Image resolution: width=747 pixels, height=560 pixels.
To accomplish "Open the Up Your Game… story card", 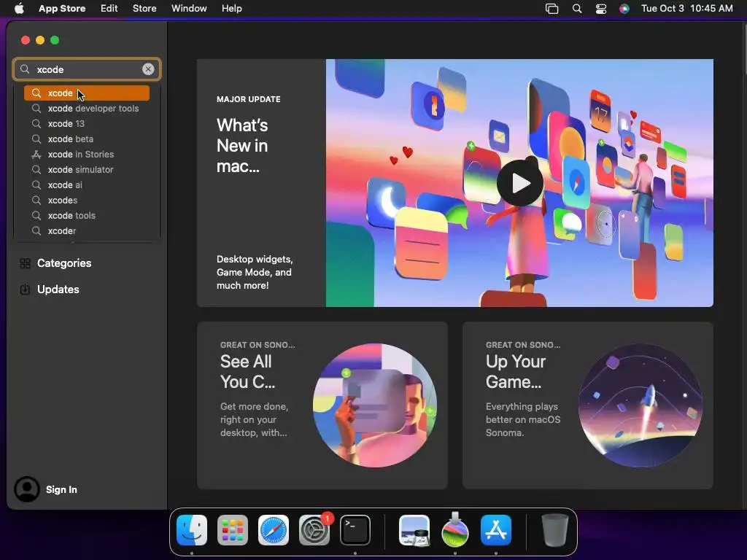I will click(588, 405).
